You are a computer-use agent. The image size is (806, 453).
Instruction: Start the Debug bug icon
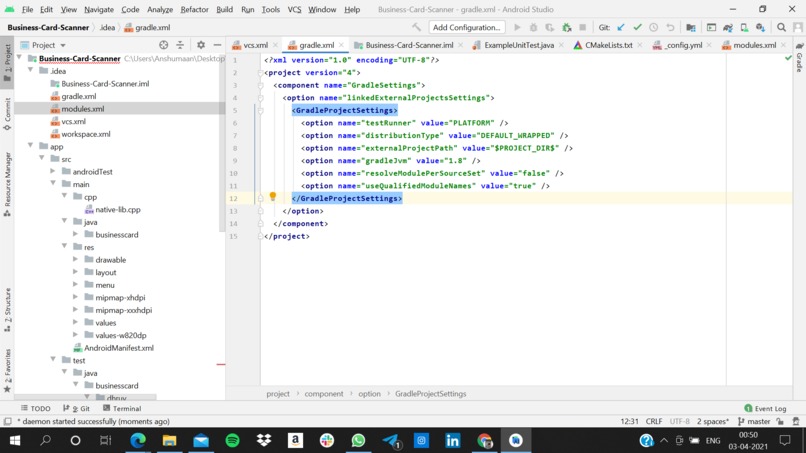[x=534, y=27]
